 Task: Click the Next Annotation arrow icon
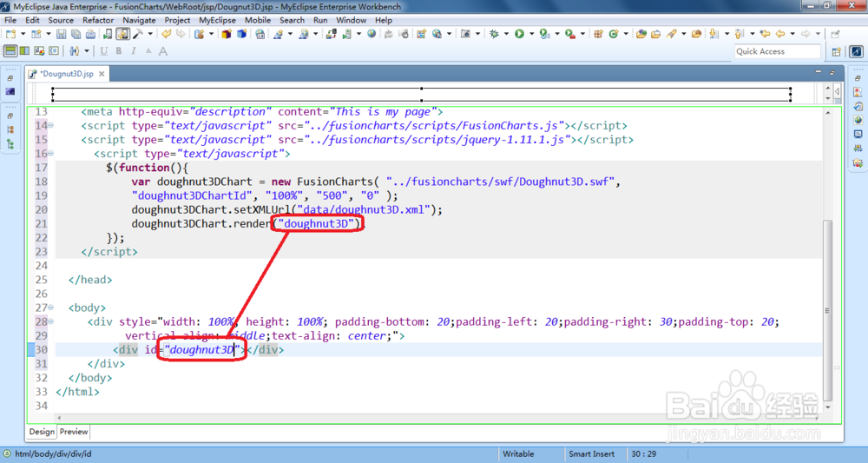click(714, 35)
